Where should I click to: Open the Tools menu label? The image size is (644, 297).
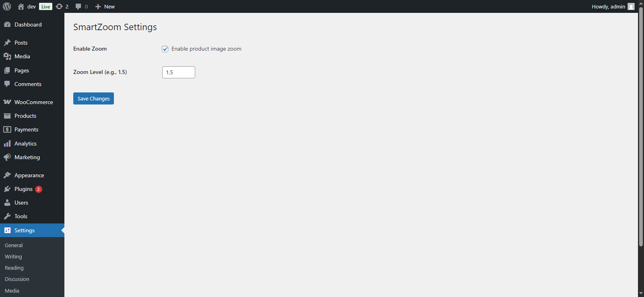[x=21, y=216]
